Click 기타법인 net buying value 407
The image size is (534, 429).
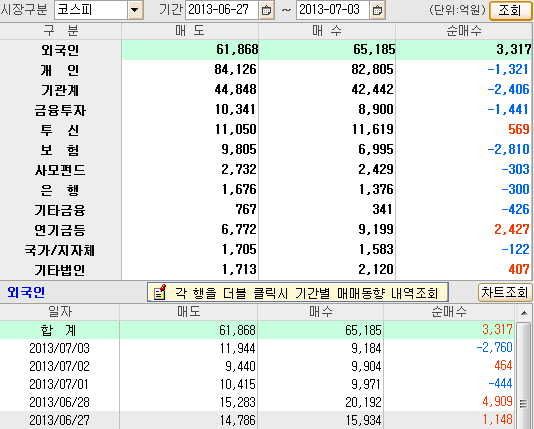pos(519,270)
